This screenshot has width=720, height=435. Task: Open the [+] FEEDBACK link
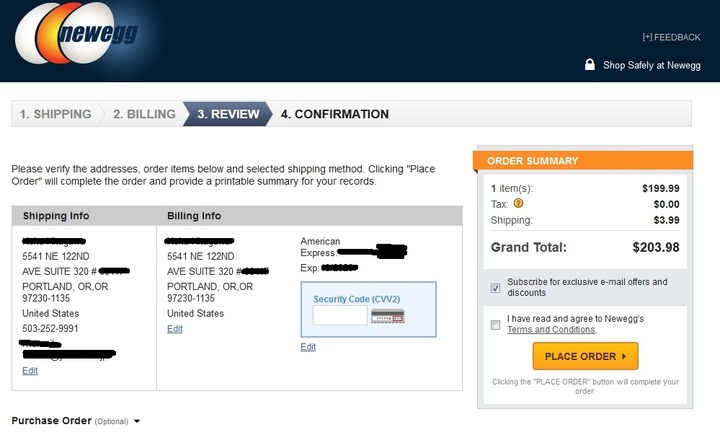671,37
